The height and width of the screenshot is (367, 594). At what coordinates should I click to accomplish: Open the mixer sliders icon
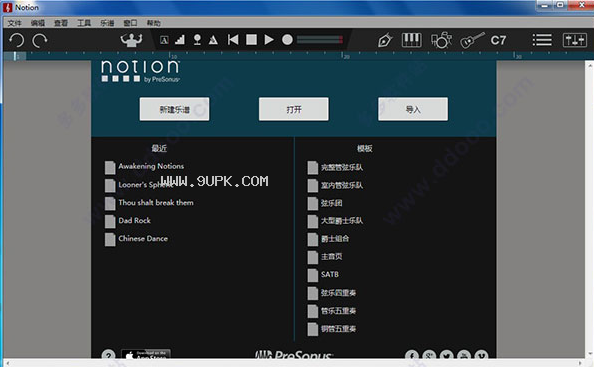coord(575,40)
